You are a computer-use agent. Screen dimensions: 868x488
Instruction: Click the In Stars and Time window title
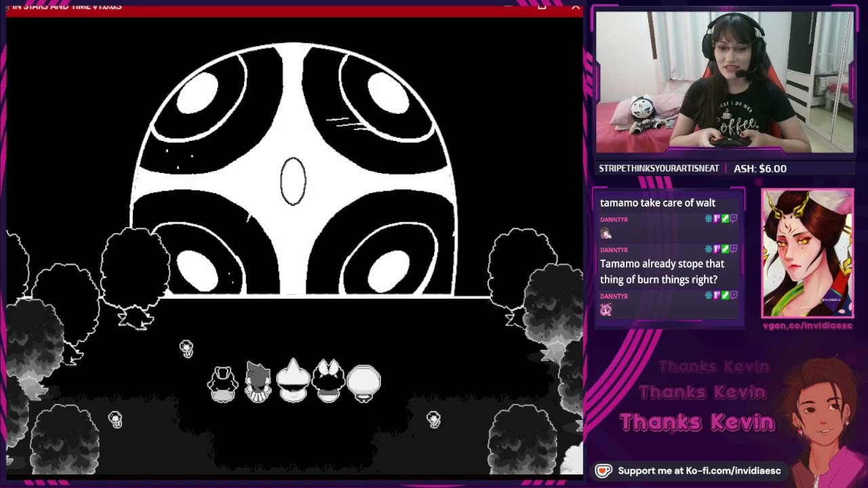66,6
